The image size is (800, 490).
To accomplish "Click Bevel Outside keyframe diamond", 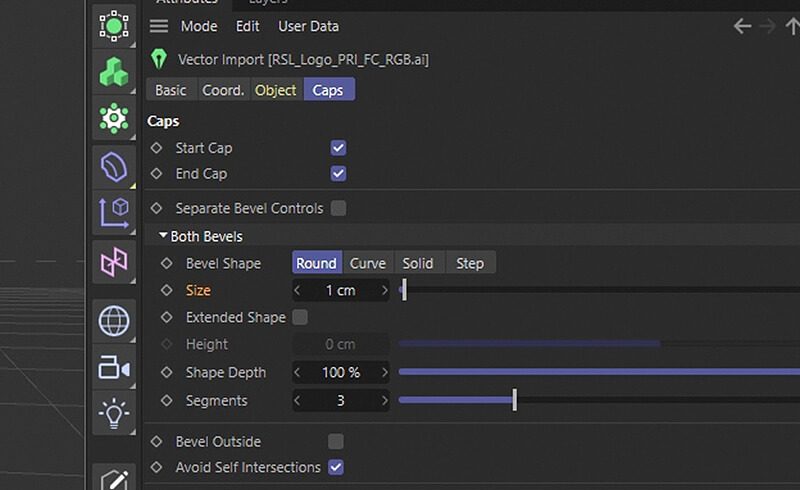I will pyautogui.click(x=157, y=442).
